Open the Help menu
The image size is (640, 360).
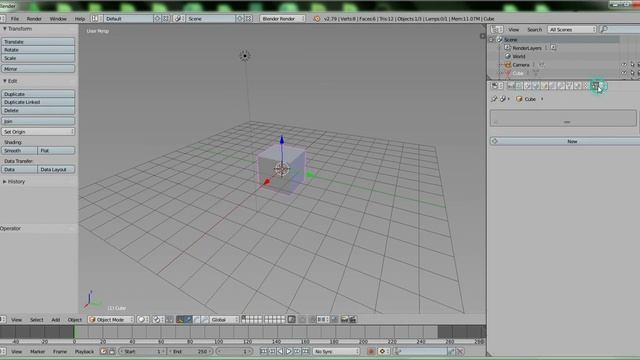80,19
